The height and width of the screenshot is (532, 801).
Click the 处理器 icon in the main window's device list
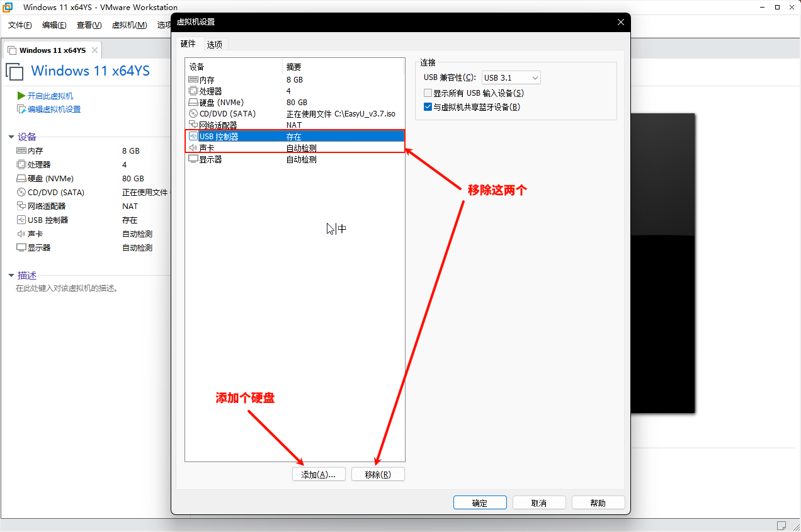(x=21, y=165)
